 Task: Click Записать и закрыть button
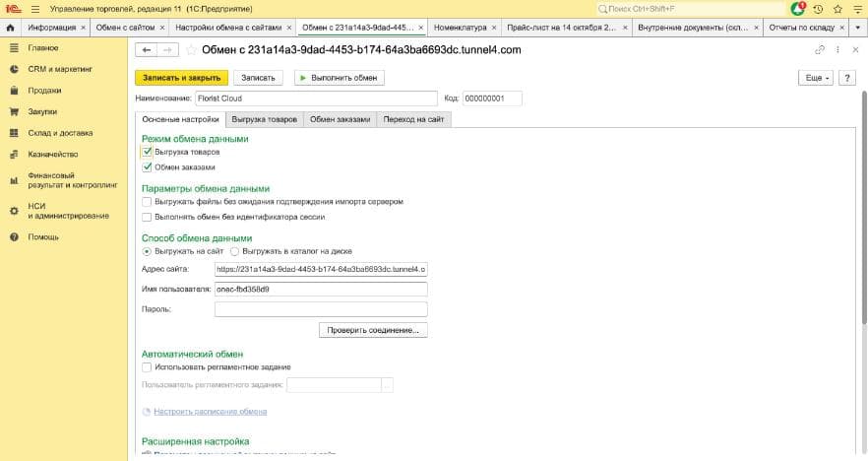click(x=181, y=78)
